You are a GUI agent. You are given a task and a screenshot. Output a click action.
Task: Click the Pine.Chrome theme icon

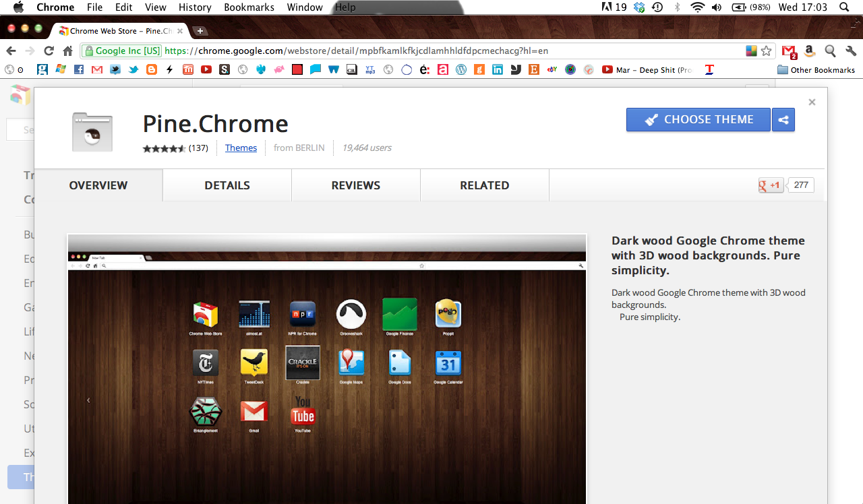coord(92,132)
